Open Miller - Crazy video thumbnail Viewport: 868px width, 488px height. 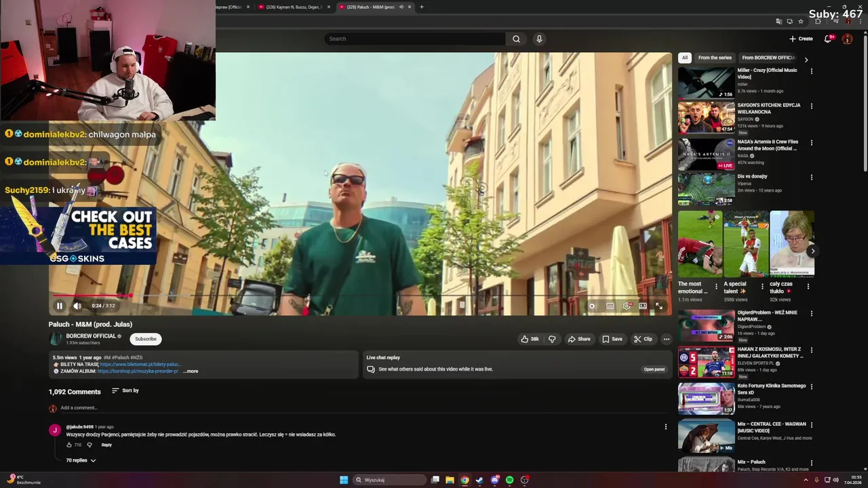click(706, 83)
